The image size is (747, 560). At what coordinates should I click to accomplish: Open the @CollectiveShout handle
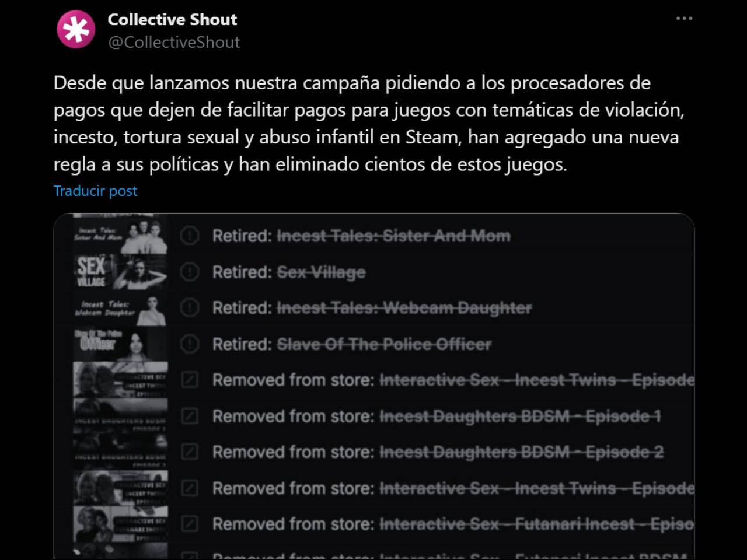[x=174, y=42]
